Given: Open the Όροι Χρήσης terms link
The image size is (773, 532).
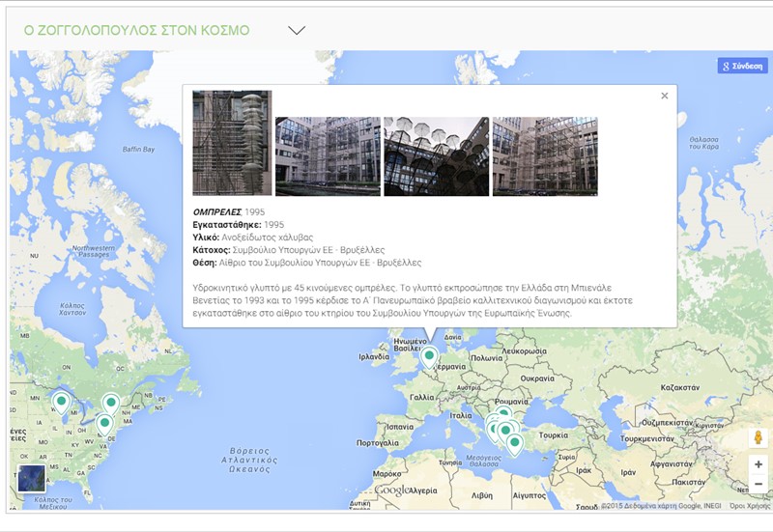Looking at the screenshot, I should coord(749,505).
